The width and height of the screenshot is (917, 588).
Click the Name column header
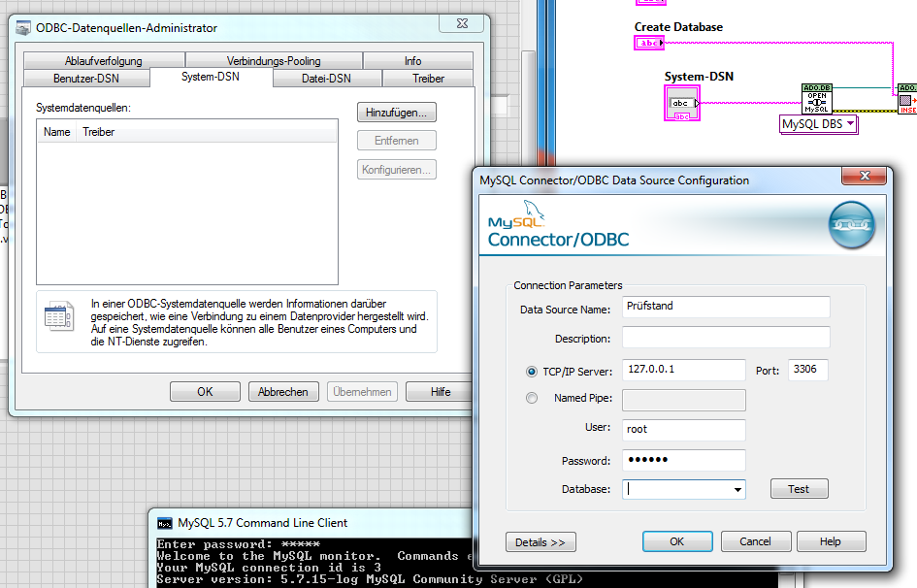(x=56, y=132)
